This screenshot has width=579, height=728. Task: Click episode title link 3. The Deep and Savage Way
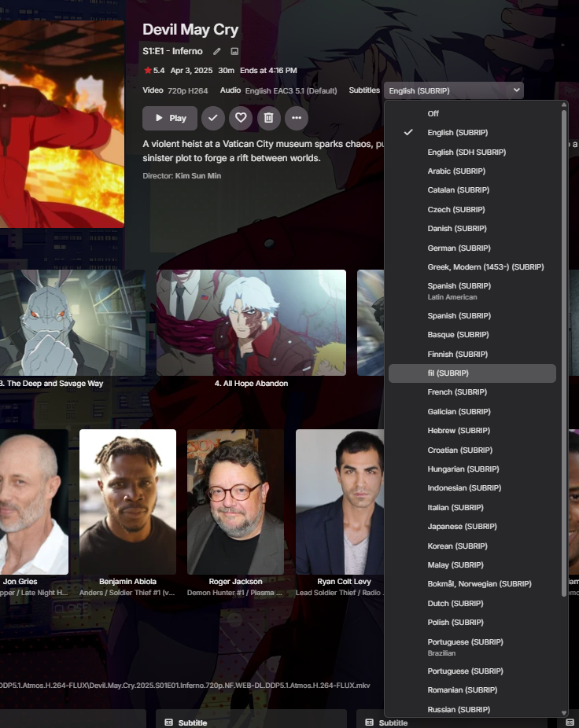coord(51,384)
